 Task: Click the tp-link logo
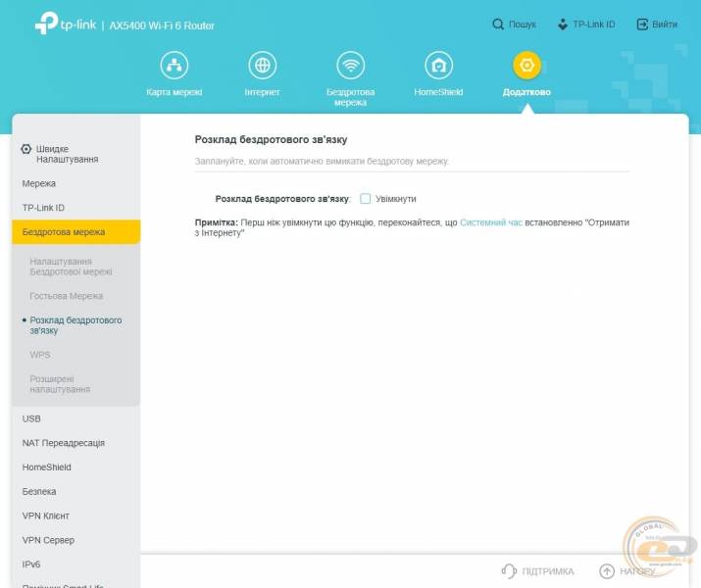point(66,23)
